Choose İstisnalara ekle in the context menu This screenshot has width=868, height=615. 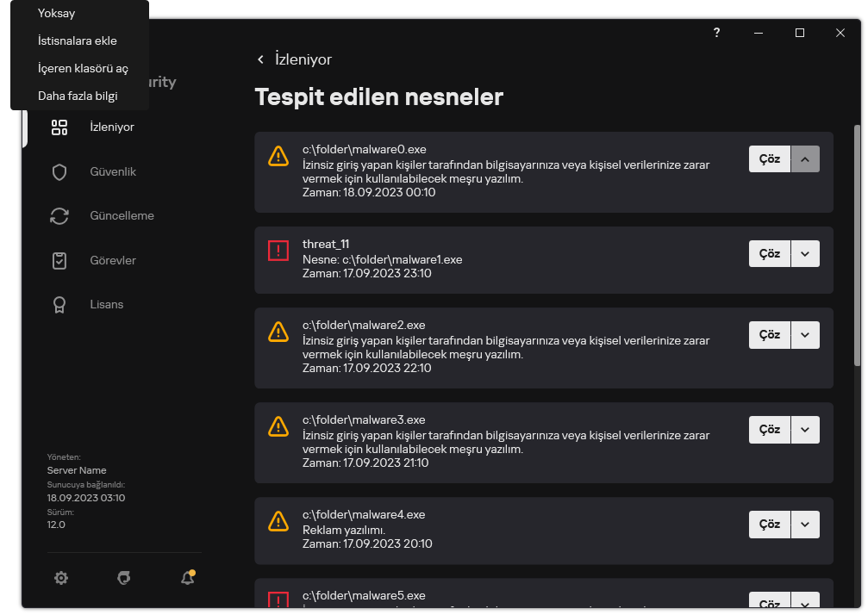click(x=78, y=40)
